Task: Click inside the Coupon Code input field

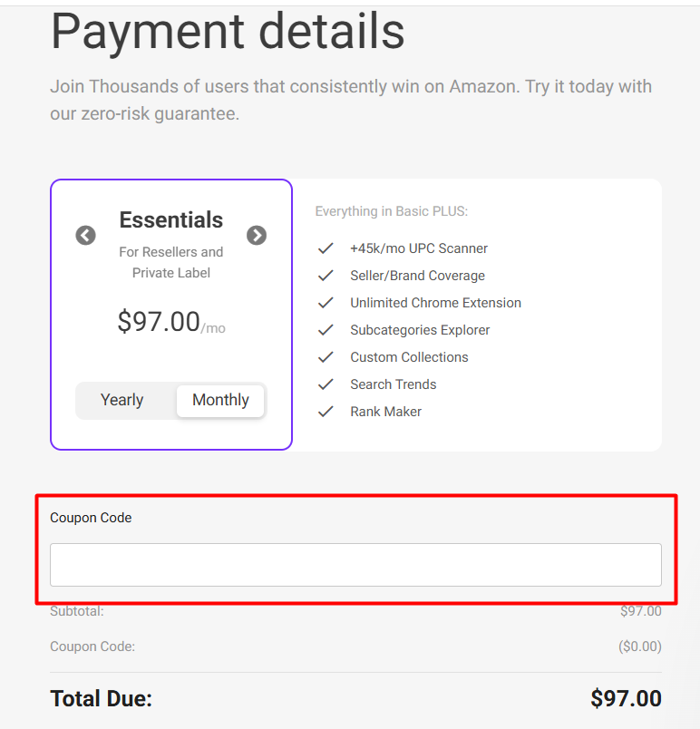Action: (355, 564)
